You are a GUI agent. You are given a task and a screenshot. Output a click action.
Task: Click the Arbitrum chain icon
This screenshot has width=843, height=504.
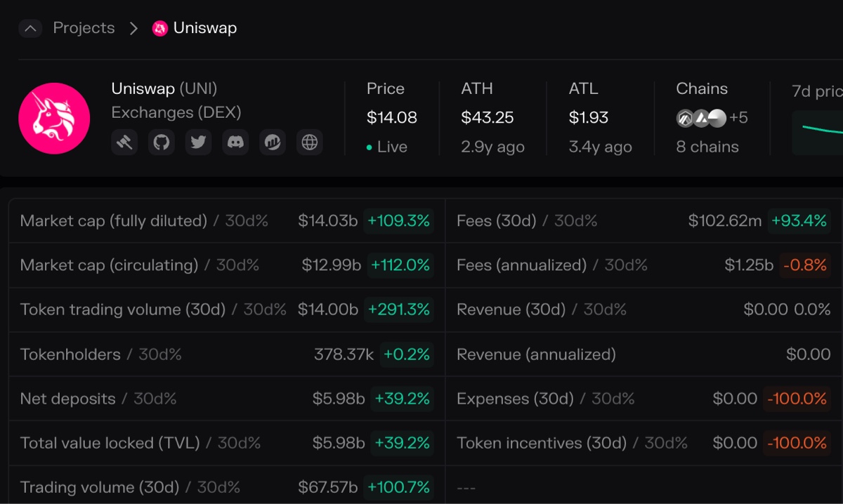(686, 118)
